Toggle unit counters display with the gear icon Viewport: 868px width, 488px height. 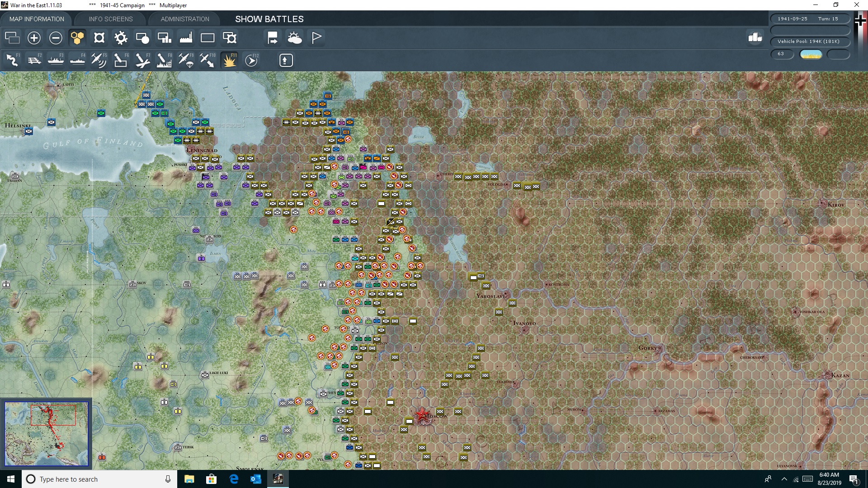point(121,38)
